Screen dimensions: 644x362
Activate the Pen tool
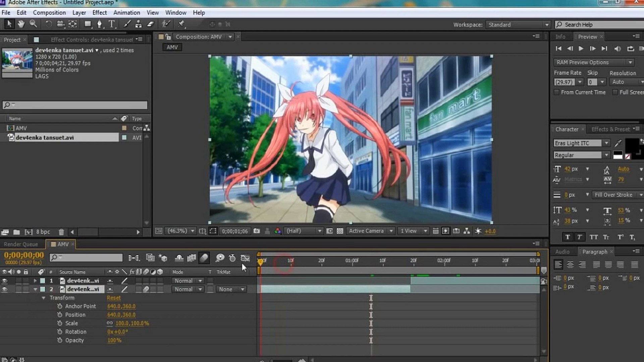pyautogui.click(x=99, y=24)
